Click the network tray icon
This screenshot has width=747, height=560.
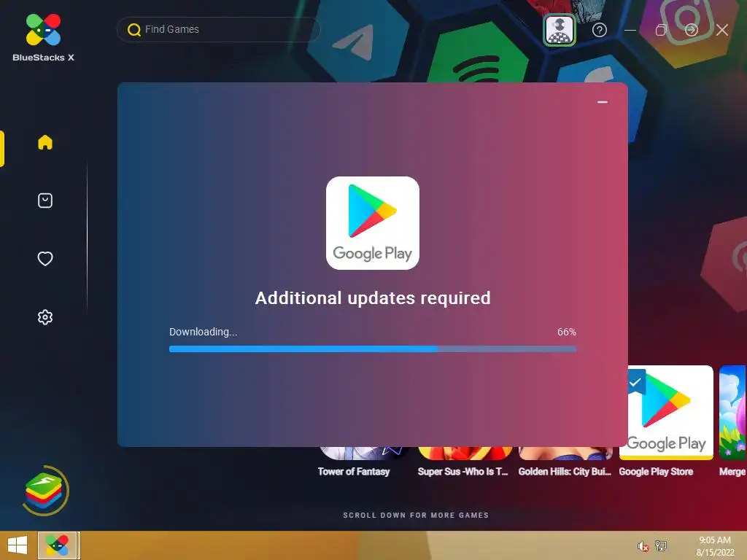(661, 545)
